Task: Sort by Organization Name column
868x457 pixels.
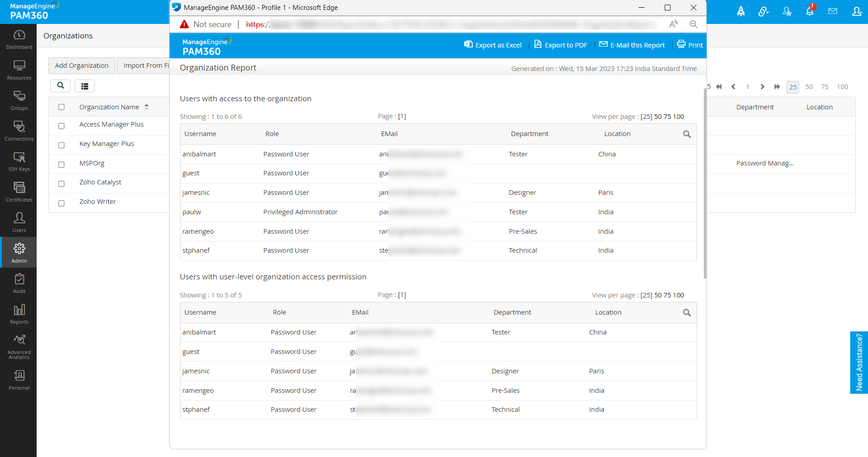Action: pos(114,107)
